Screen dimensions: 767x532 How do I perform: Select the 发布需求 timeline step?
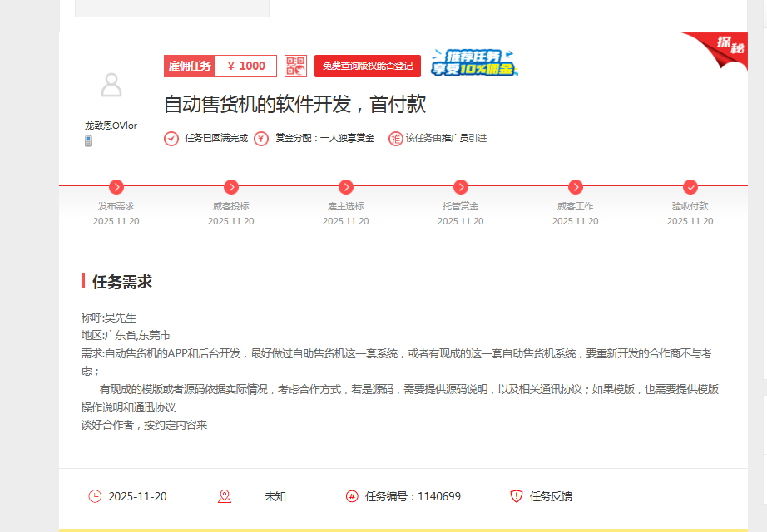coord(116,187)
